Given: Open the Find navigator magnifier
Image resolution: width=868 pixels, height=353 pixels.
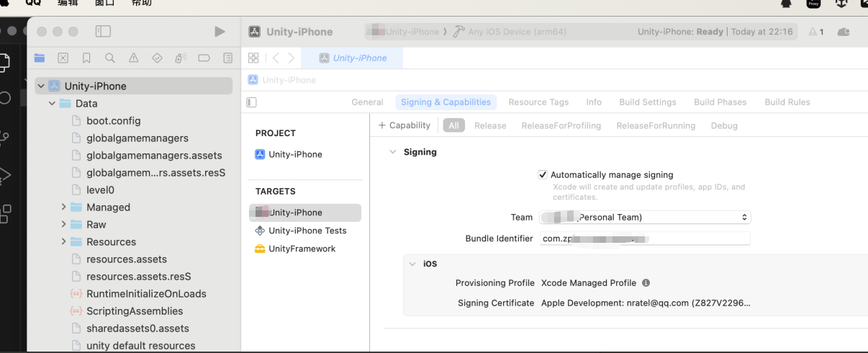Looking at the screenshot, I should [x=109, y=58].
